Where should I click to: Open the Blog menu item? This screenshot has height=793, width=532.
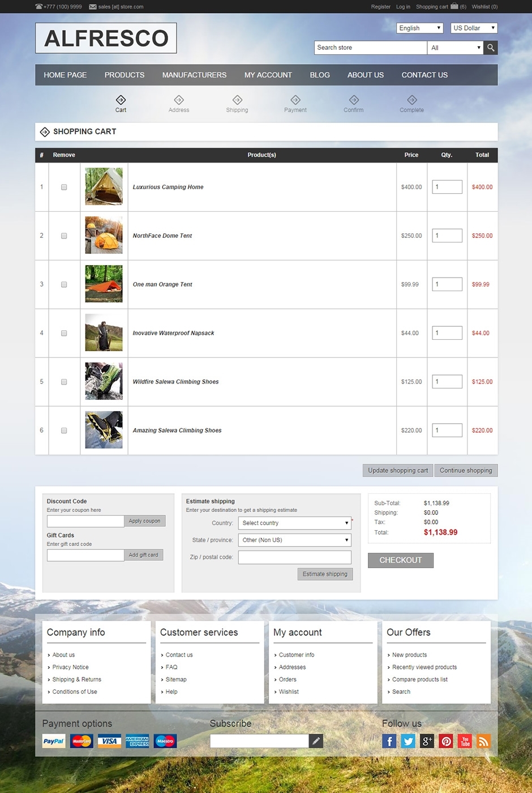click(x=320, y=75)
